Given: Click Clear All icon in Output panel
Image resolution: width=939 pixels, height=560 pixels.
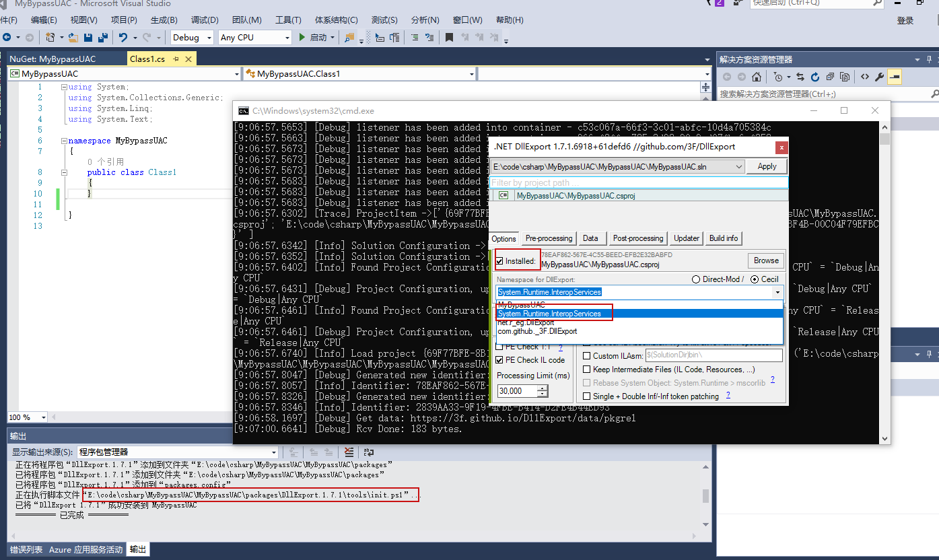Looking at the screenshot, I should click(349, 452).
